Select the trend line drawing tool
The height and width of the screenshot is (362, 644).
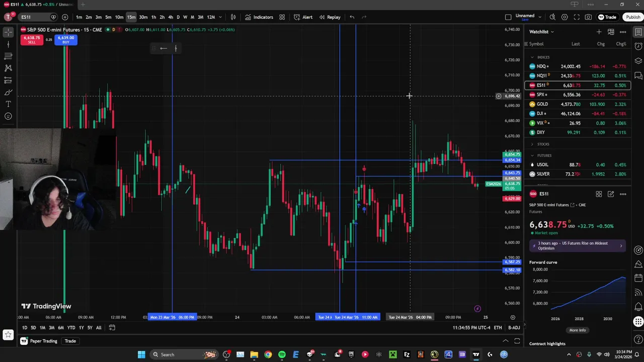(x=8, y=44)
